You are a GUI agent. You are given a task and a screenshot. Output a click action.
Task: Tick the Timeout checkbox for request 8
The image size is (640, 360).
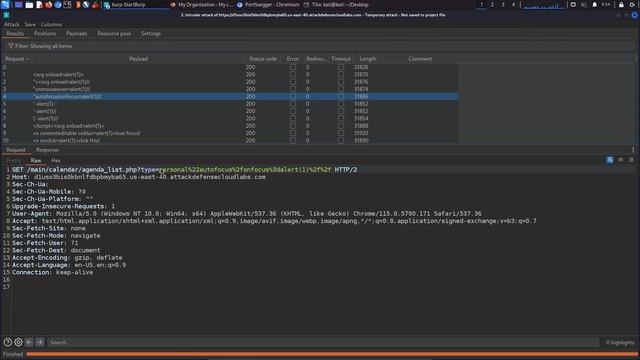pyautogui.click(x=341, y=126)
